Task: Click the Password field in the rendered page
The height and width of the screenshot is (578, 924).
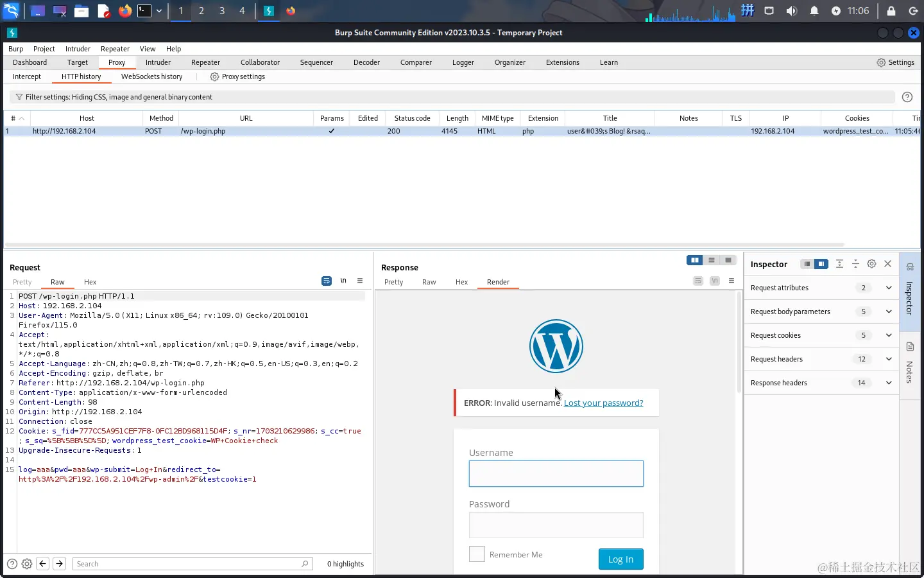Action: coord(556,525)
